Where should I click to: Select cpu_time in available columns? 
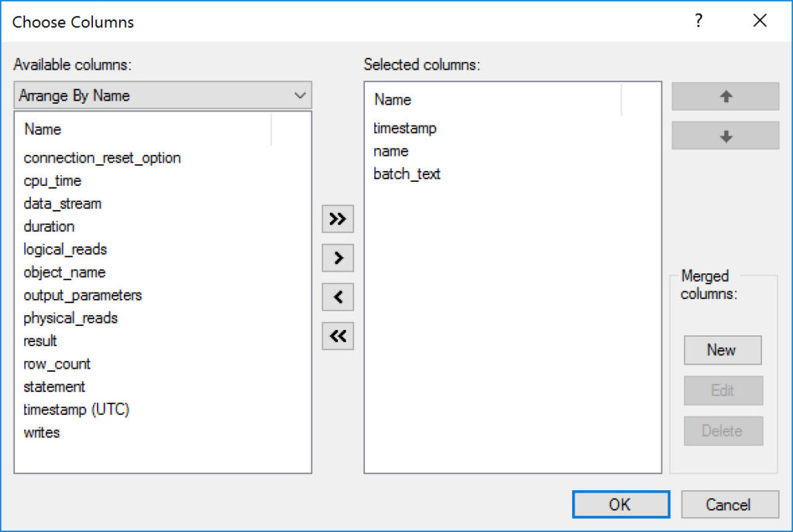(53, 181)
